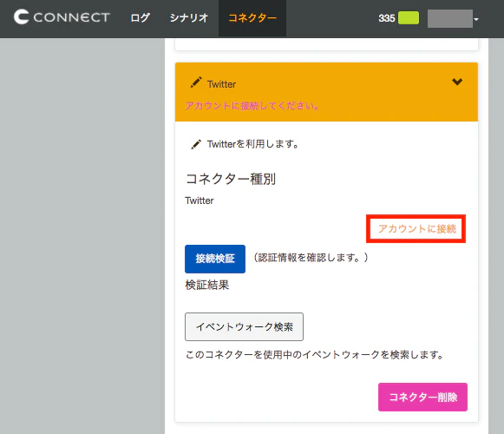504x434 pixels.
Task: Click the （認証情報を確認します。） note
Action: point(311,258)
